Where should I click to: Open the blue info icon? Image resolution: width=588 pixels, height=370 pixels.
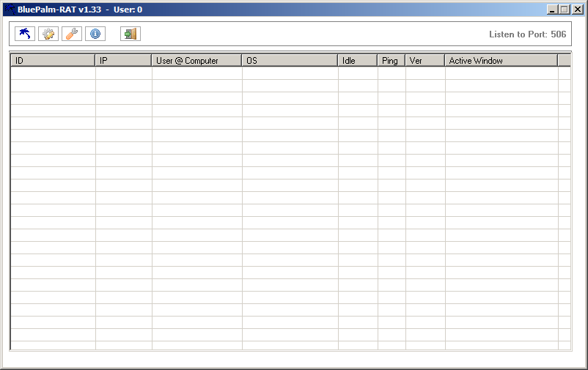(95, 34)
